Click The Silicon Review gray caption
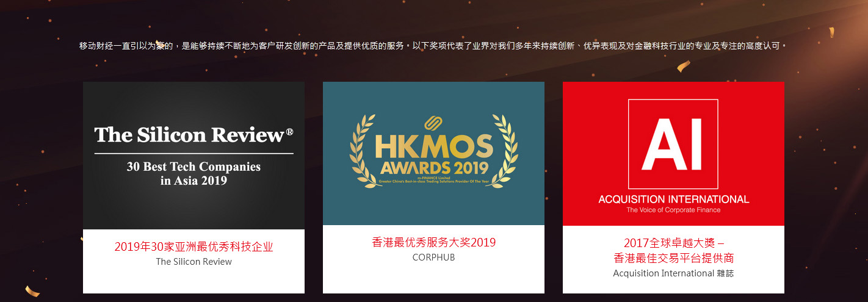The image size is (868, 302). (x=193, y=262)
